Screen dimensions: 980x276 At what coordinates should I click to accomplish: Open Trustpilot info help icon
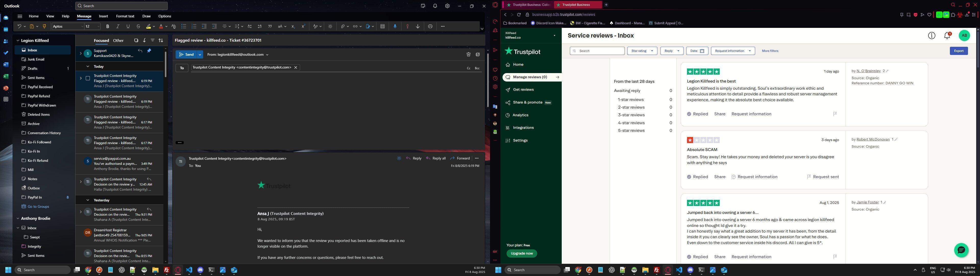(x=932, y=36)
